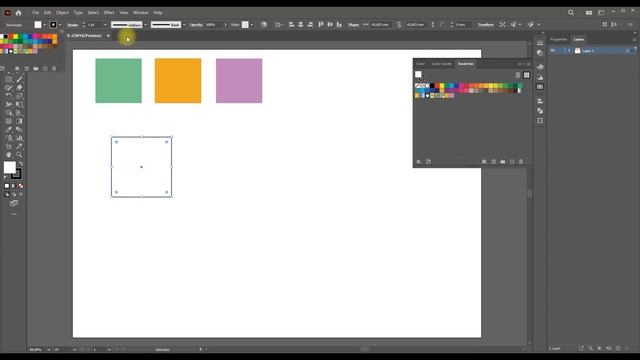
Task: Delete layer trash icon in Layers panel
Action: 627,348
